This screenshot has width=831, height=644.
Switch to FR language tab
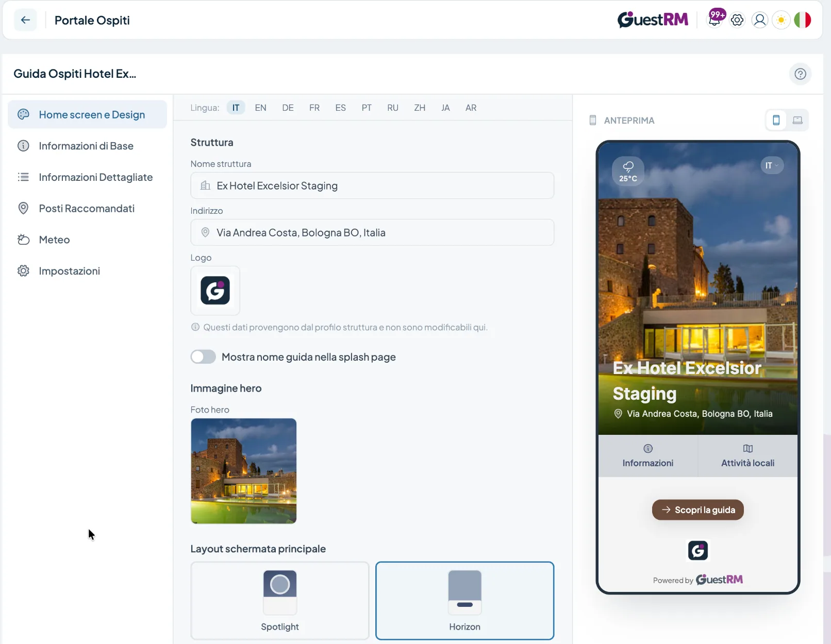[x=314, y=108]
